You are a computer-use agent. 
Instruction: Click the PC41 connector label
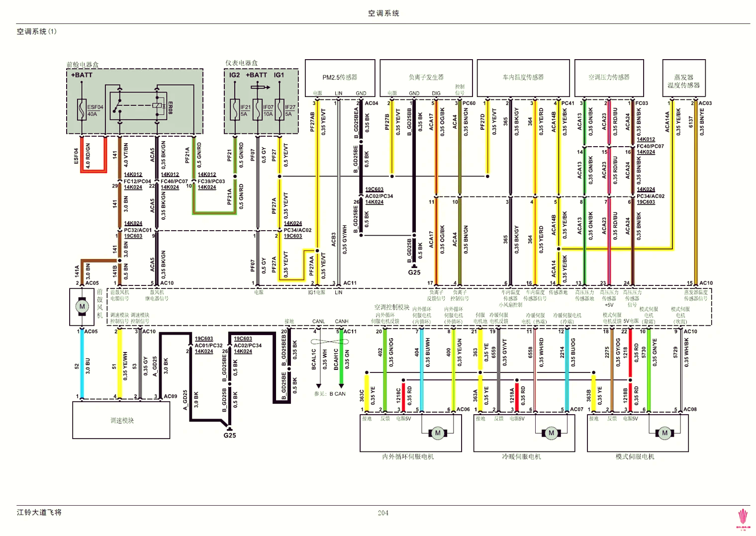point(568,103)
